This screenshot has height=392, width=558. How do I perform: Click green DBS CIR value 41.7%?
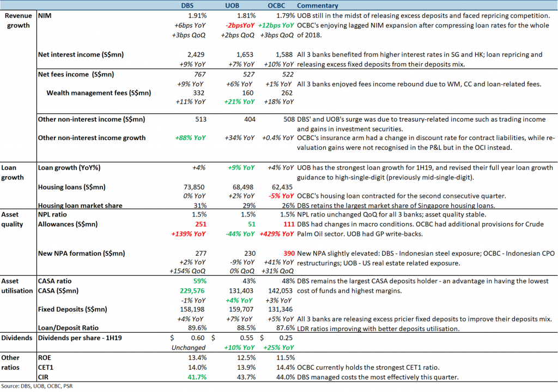click(197, 377)
